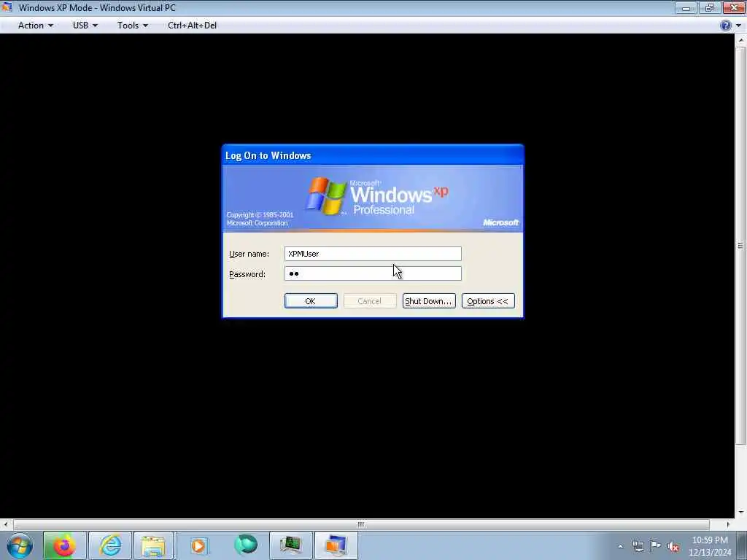
Task: Open the Windows 7 Start orb
Action: coord(20,545)
